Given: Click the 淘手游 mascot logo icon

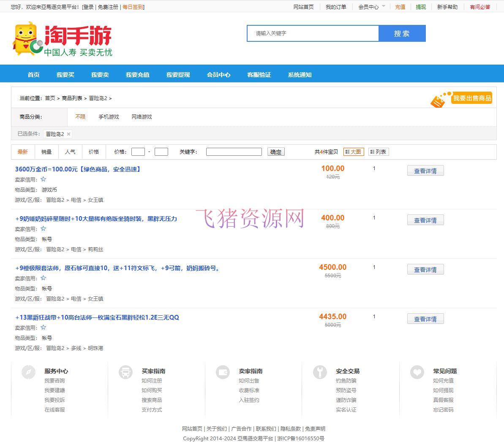Looking at the screenshot, I should 26,40.
